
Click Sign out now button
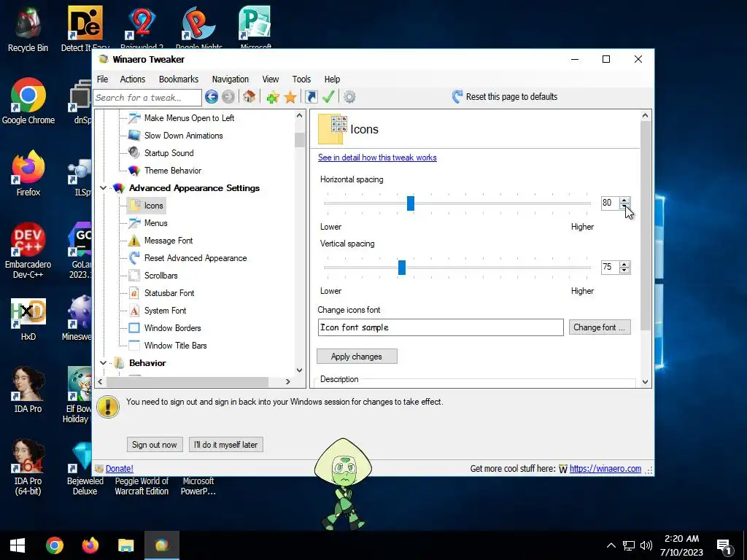(155, 445)
